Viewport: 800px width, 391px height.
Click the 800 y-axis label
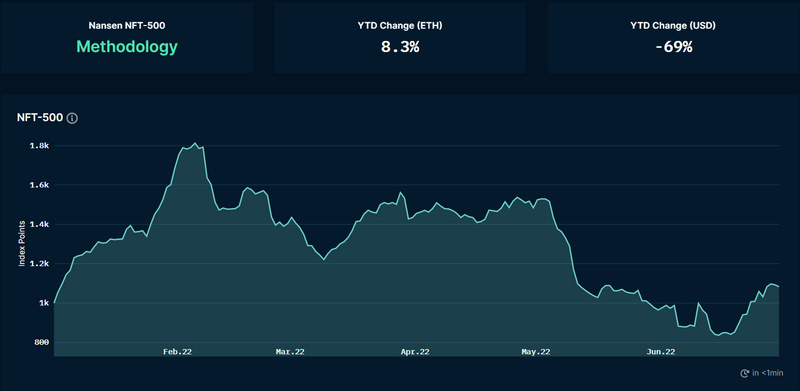[42, 342]
